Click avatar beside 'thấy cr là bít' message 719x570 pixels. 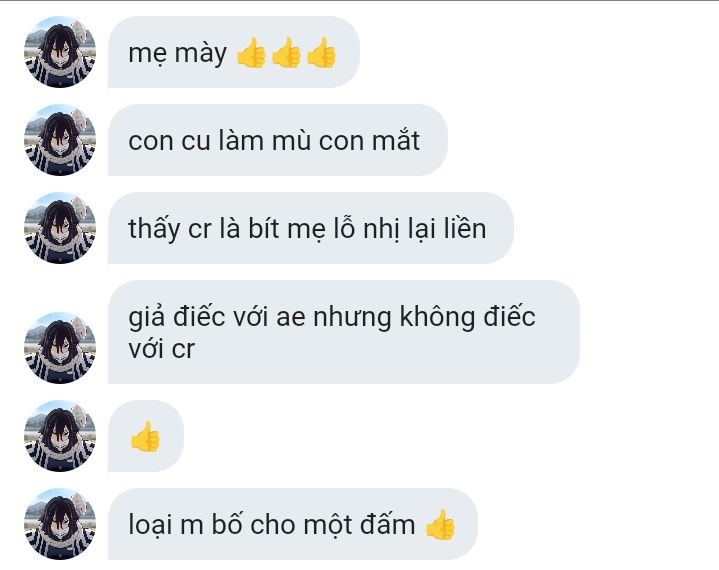tap(60, 228)
